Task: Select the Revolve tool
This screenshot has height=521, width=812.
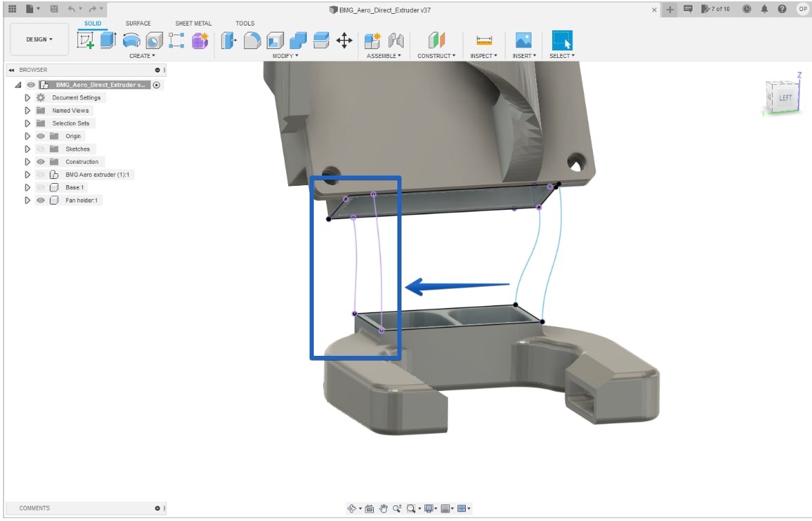Action: [131, 40]
